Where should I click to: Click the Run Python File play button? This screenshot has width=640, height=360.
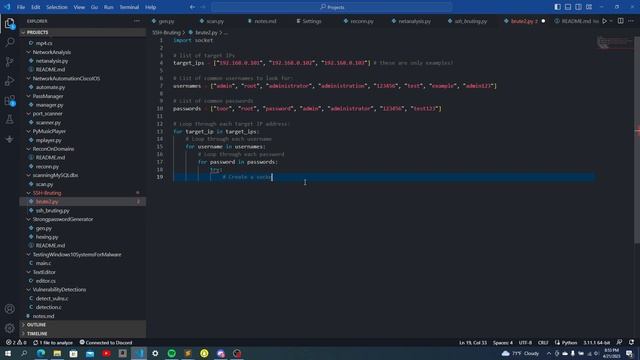tap(604, 21)
